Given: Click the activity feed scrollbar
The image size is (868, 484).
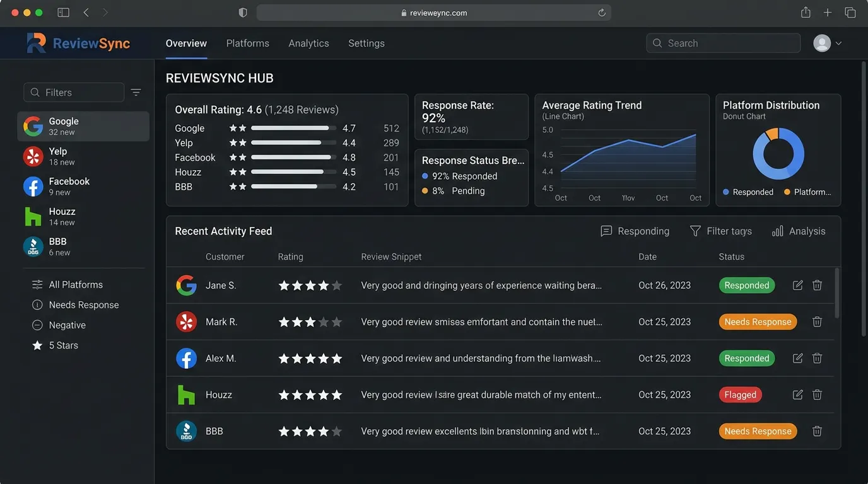Looking at the screenshot, I should (x=837, y=293).
